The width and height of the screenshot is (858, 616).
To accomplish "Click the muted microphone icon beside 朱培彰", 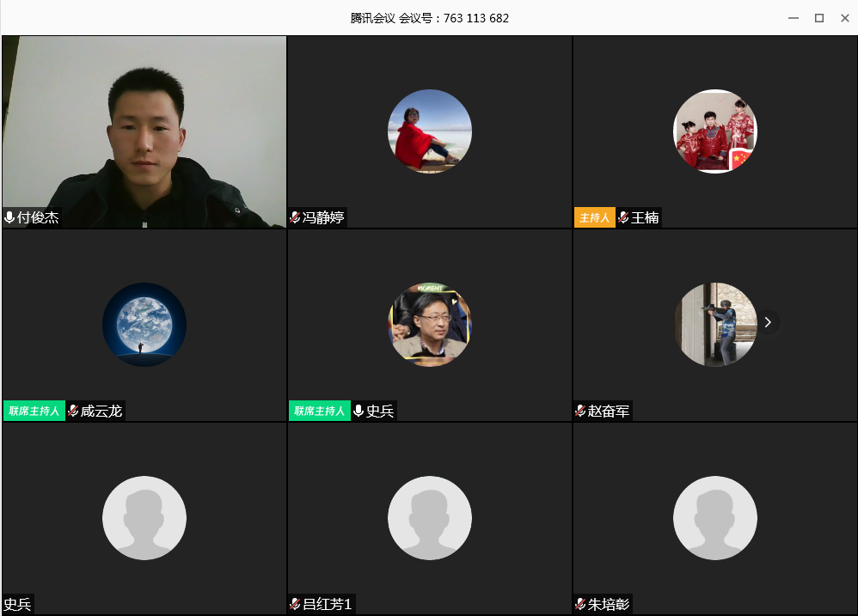I will (x=580, y=605).
